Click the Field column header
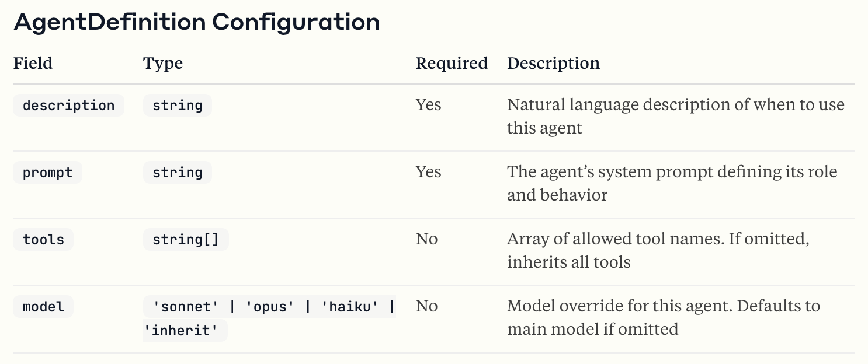This screenshot has width=868, height=364. click(x=33, y=63)
